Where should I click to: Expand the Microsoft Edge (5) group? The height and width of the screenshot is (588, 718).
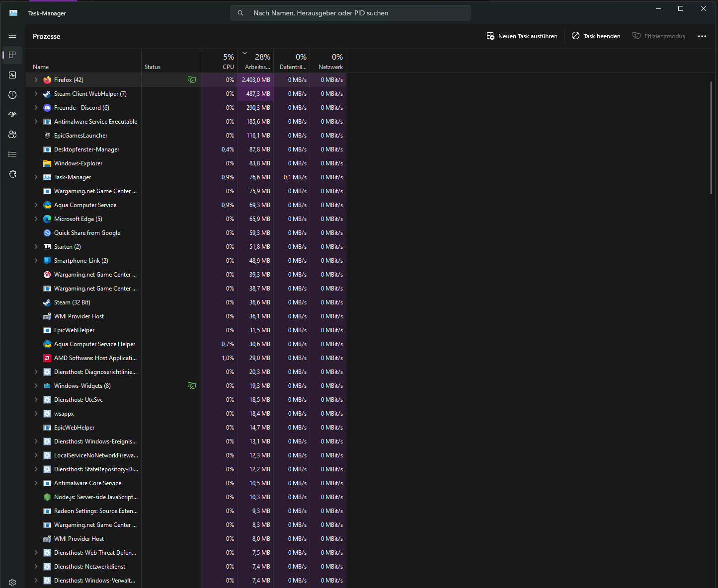pyautogui.click(x=36, y=219)
